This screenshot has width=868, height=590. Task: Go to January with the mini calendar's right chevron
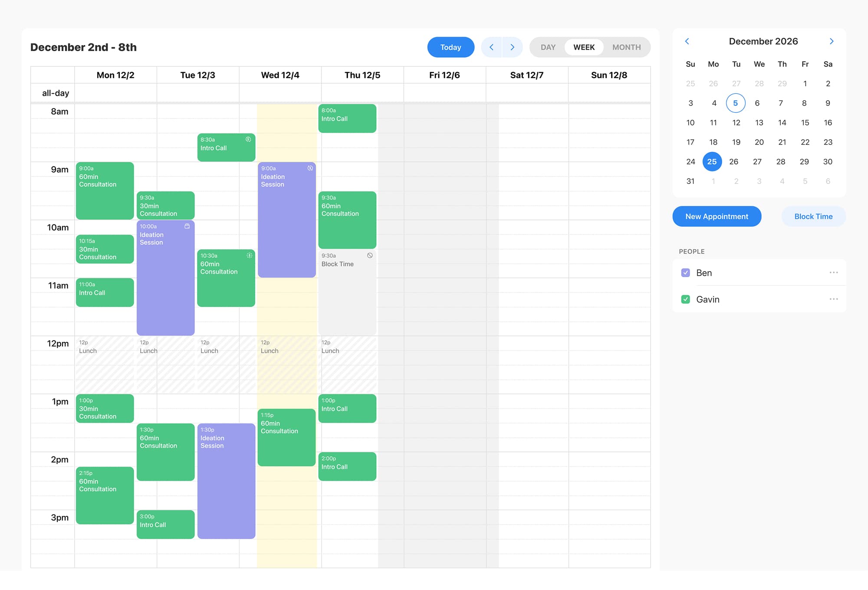tap(832, 41)
